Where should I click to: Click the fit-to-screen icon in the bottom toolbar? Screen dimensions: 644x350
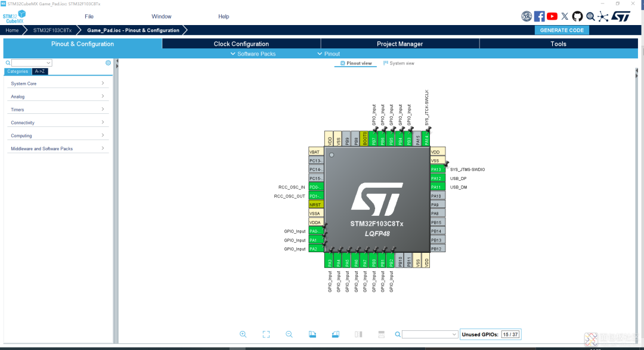266,334
